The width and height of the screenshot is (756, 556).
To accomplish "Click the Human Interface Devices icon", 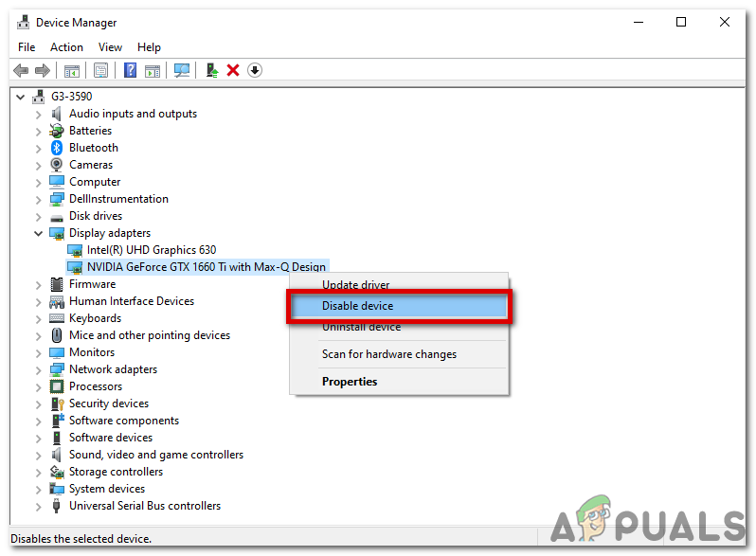I will pyautogui.click(x=57, y=302).
